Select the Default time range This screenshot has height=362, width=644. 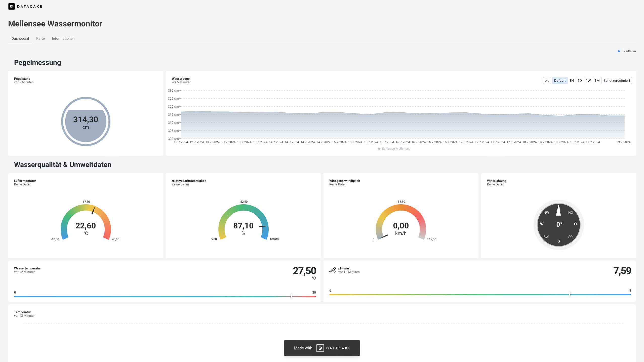pyautogui.click(x=559, y=81)
